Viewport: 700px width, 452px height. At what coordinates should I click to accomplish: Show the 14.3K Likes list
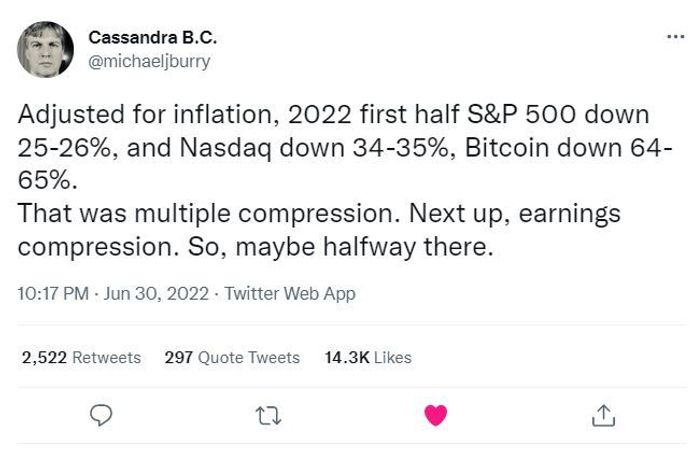(368, 357)
